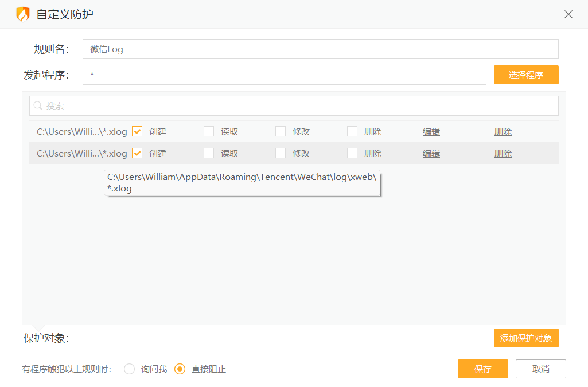The image size is (588, 387).
Task: Focus the 规则名 text field
Action: (x=320, y=49)
